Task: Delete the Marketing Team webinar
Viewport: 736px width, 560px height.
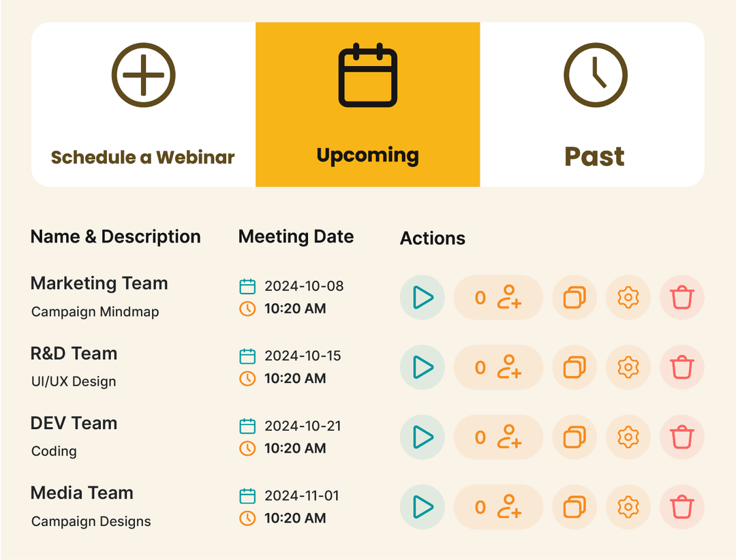Action: tap(681, 298)
